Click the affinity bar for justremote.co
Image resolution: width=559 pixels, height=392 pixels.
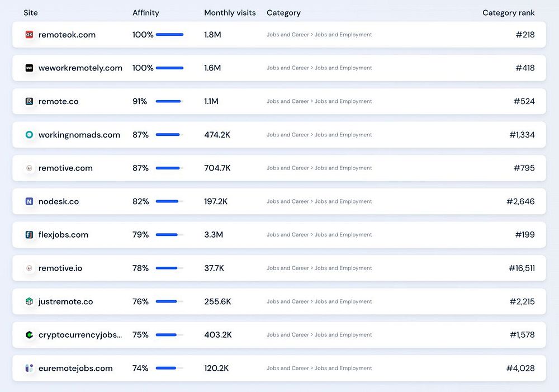coord(170,301)
